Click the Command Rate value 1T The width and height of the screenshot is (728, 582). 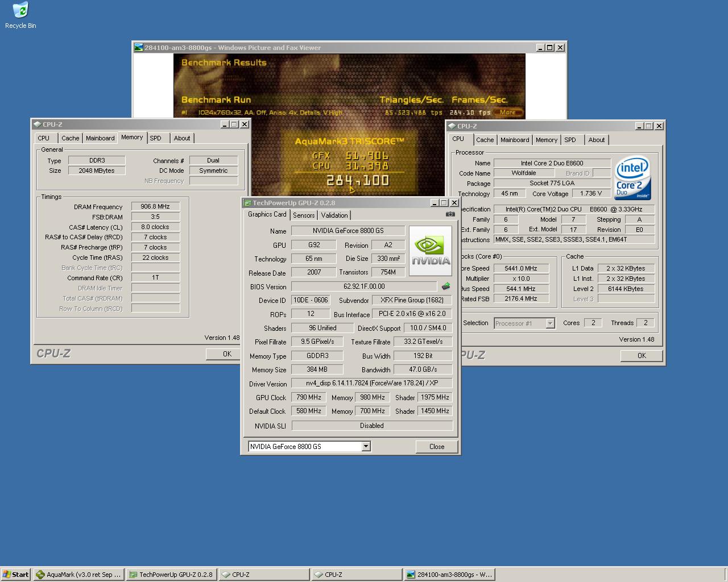click(155, 278)
